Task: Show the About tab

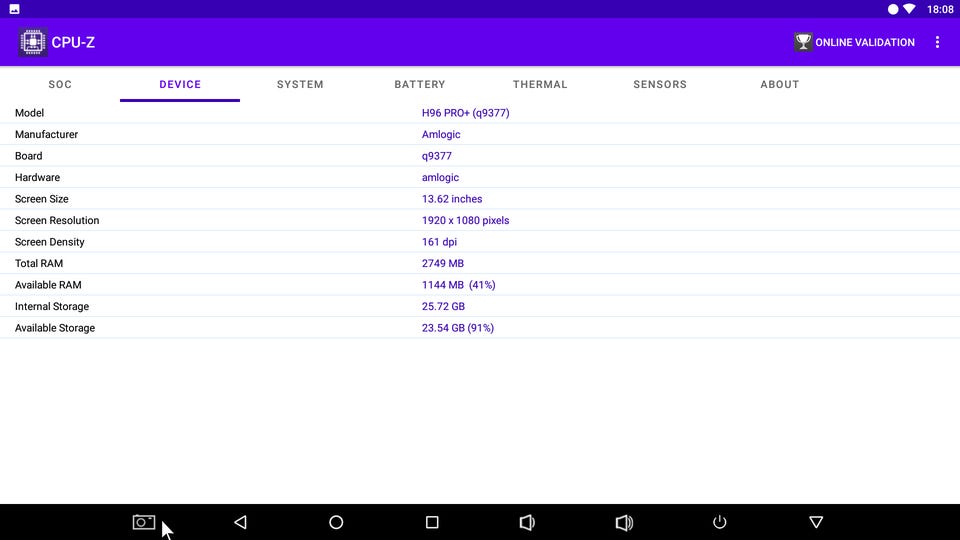Action: coord(780,84)
